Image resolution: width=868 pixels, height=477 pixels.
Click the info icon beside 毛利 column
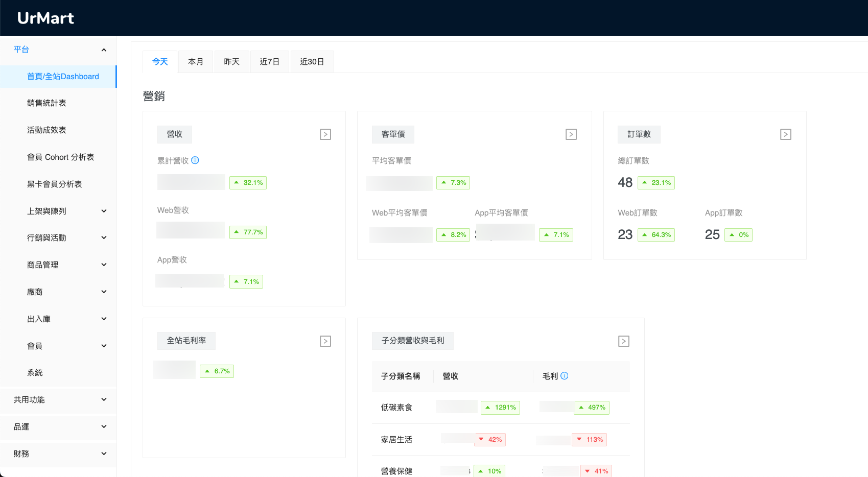coord(565,376)
